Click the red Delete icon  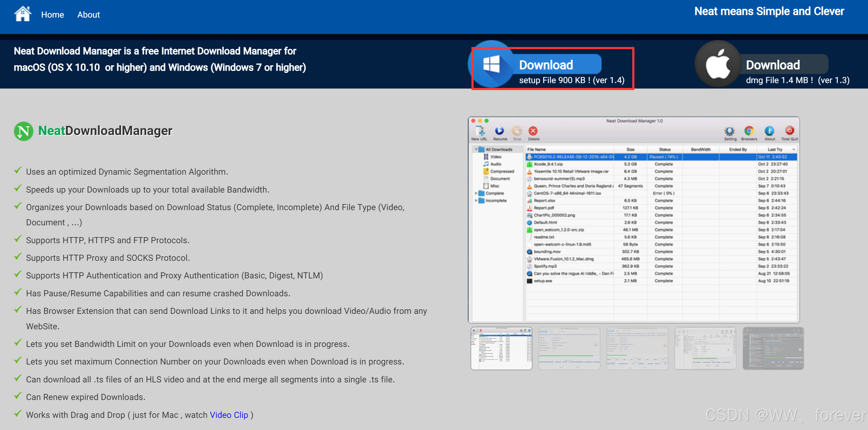pos(533,131)
